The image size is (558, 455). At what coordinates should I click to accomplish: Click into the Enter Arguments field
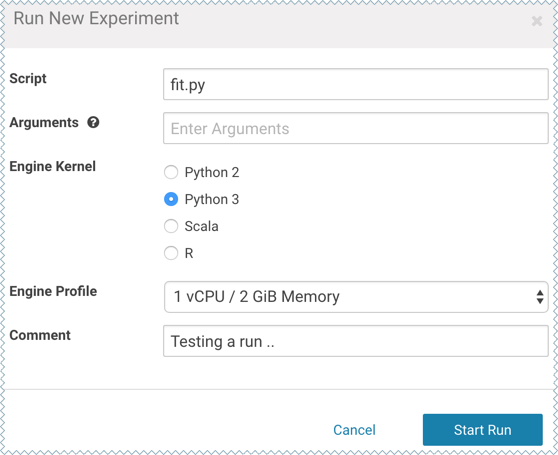pos(356,128)
